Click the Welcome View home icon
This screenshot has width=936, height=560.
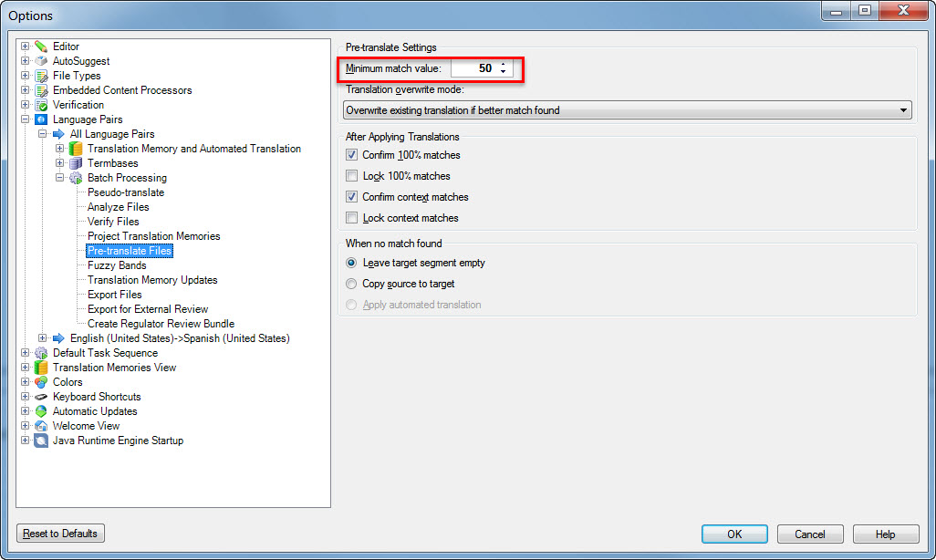click(41, 426)
